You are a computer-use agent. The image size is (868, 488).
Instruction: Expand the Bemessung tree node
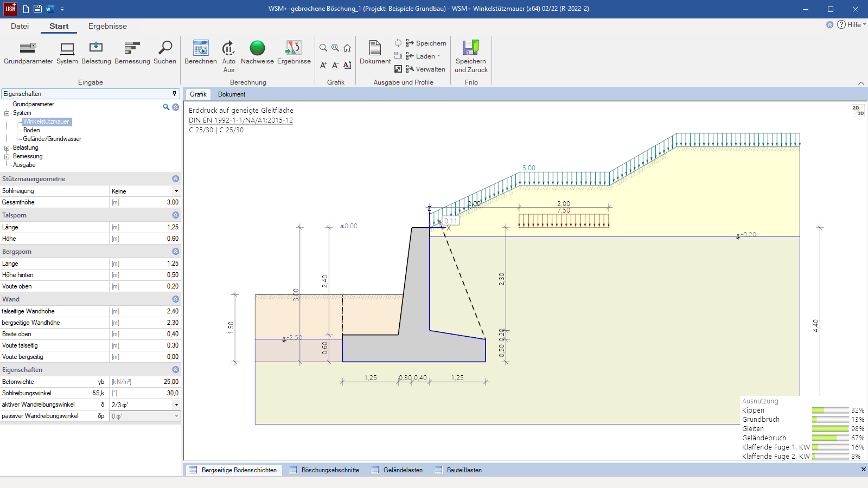click(x=7, y=157)
